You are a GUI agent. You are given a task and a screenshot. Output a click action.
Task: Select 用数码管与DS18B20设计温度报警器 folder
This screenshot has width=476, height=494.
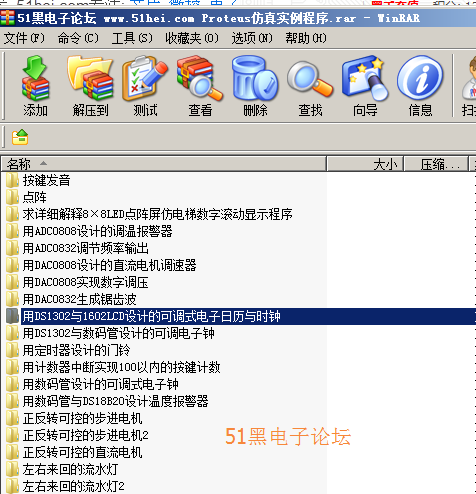[115, 401]
